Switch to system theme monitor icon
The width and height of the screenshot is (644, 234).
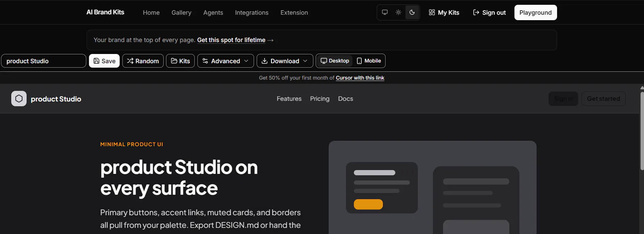point(385,12)
